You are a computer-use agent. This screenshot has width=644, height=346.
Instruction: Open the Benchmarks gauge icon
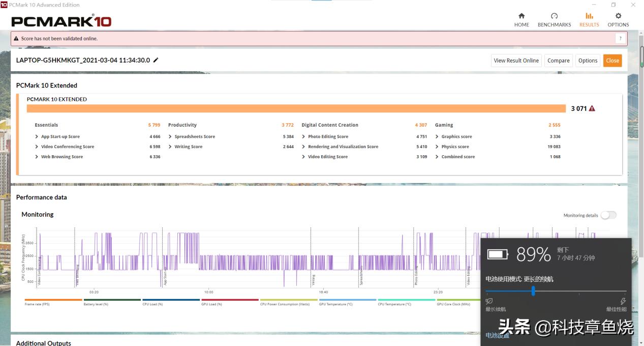tap(554, 16)
